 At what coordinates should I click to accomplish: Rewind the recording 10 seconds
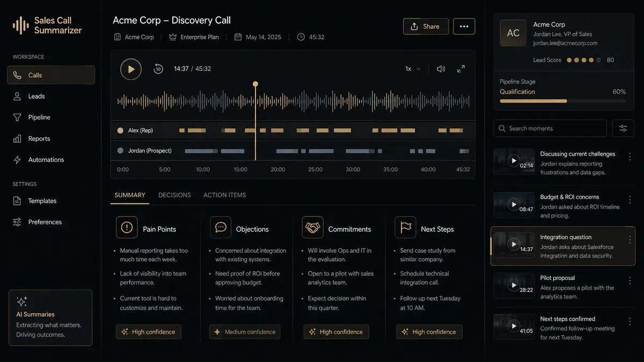pyautogui.click(x=158, y=69)
